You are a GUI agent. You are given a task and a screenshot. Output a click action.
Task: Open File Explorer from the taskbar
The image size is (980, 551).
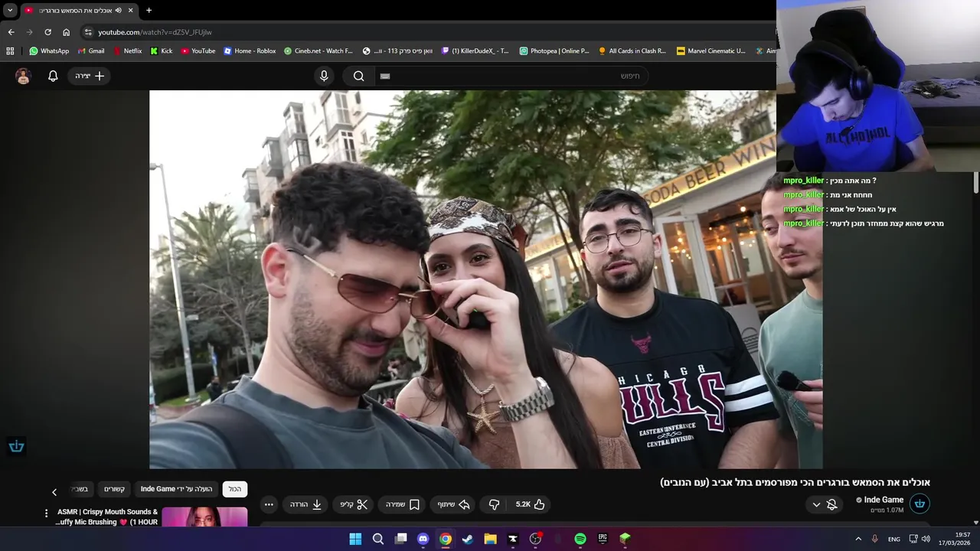tap(490, 539)
